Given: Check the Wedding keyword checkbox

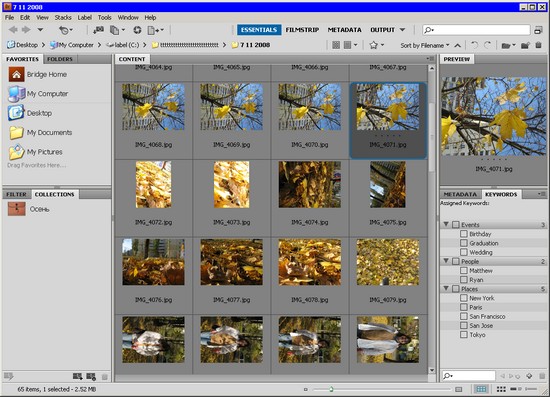Looking at the screenshot, I should click(464, 252).
